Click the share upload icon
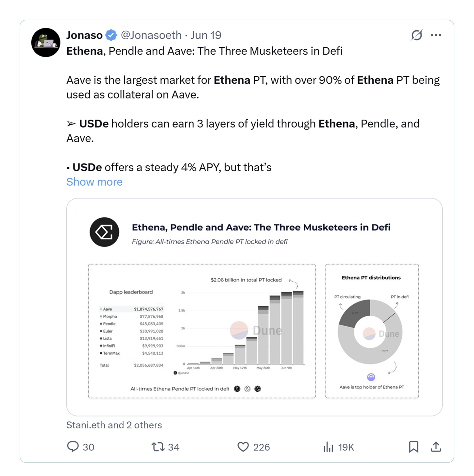Screen dimensions: 474x476 (436, 447)
